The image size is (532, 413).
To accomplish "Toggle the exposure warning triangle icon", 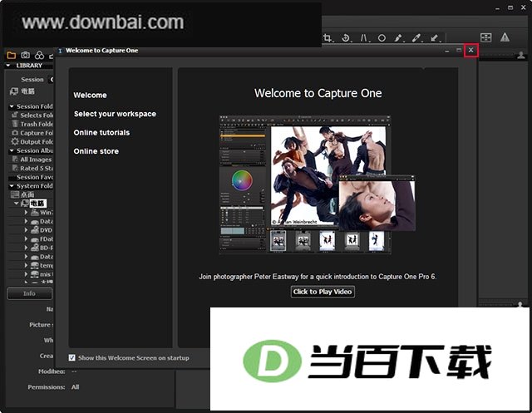I will coord(505,37).
